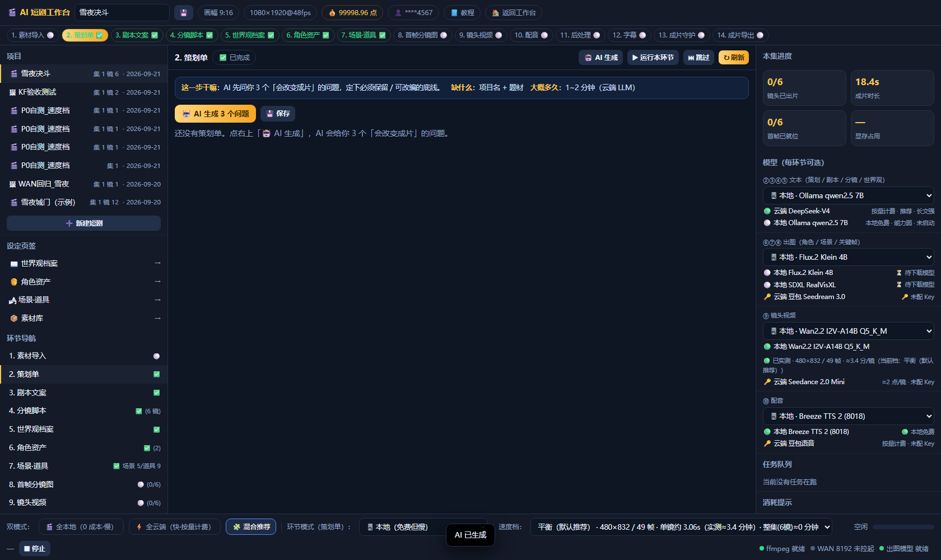The width and height of the screenshot is (941, 560).
Task: Click the 刷新 refresh icon button
Action: [734, 58]
